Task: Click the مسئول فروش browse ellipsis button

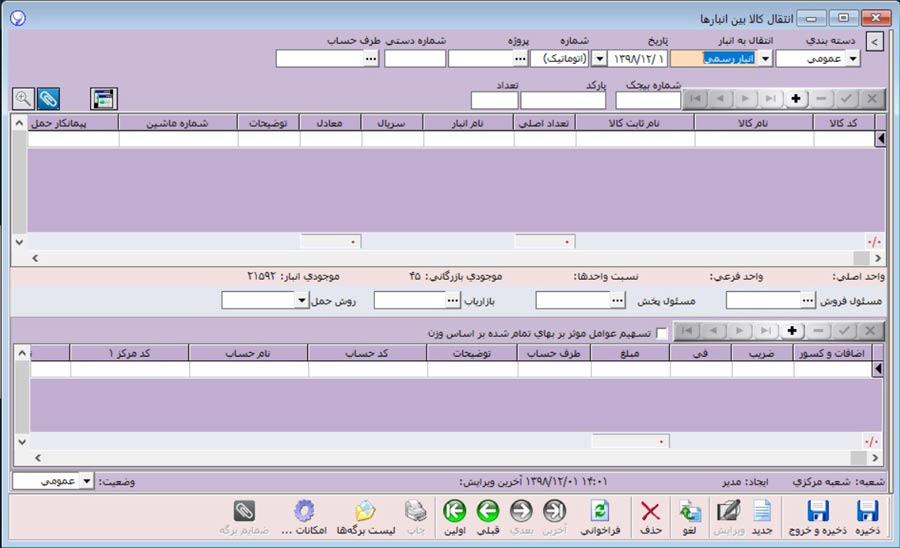Action: [x=808, y=300]
